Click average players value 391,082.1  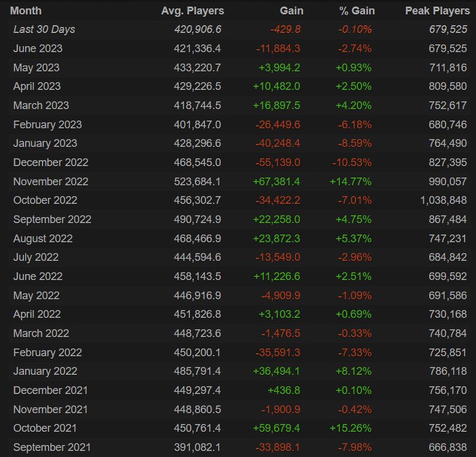coord(197,447)
